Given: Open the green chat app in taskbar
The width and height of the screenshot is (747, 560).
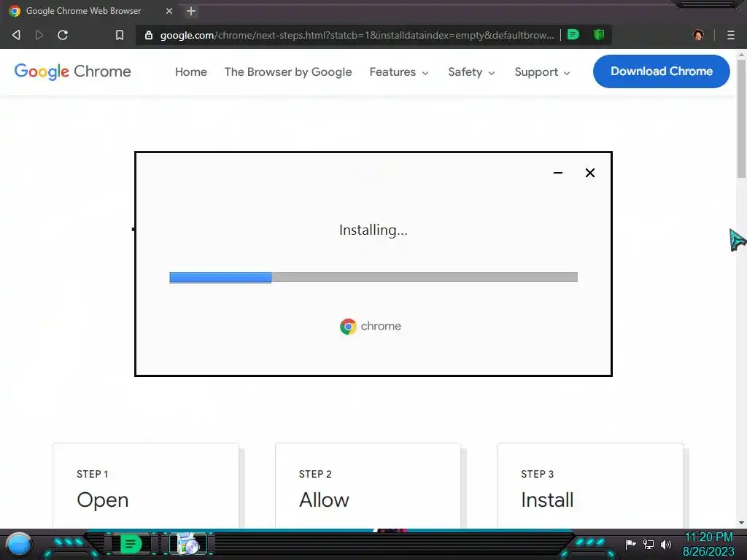Looking at the screenshot, I should [x=131, y=544].
